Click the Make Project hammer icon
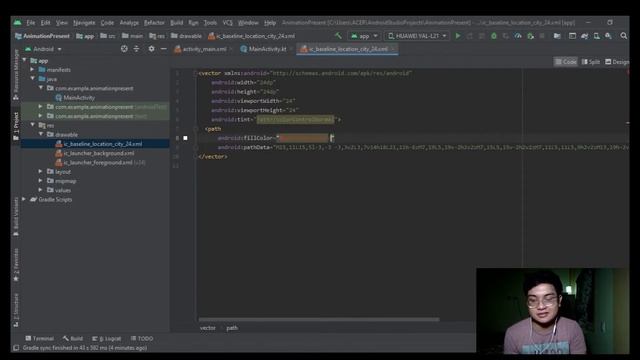The width and height of the screenshot is (640, 360). tap(338, 36)
